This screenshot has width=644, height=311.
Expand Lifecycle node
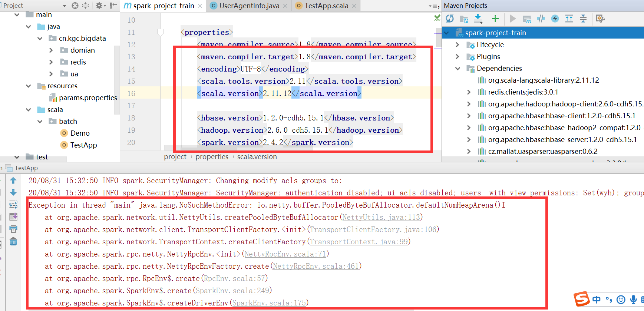pyautogui.click(x=458, y=45)
